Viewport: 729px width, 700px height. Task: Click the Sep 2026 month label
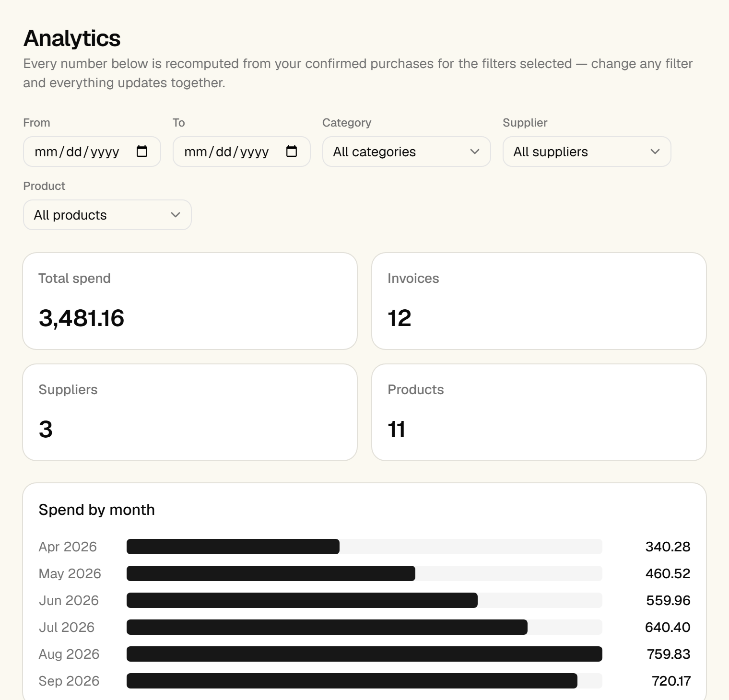(x=69, y=681)
